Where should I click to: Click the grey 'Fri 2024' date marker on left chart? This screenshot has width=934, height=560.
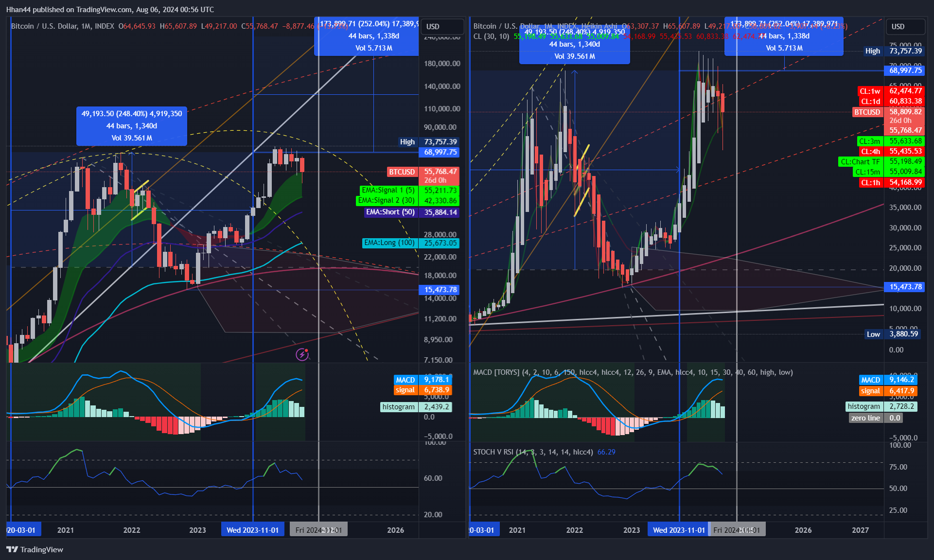click(318, 530)
